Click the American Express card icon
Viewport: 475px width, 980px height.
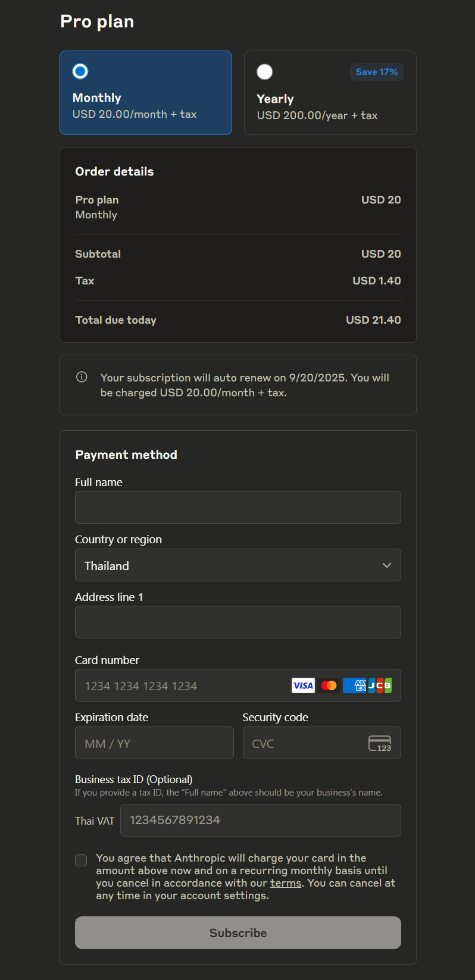pyautogui.click(x=354, y=685)
